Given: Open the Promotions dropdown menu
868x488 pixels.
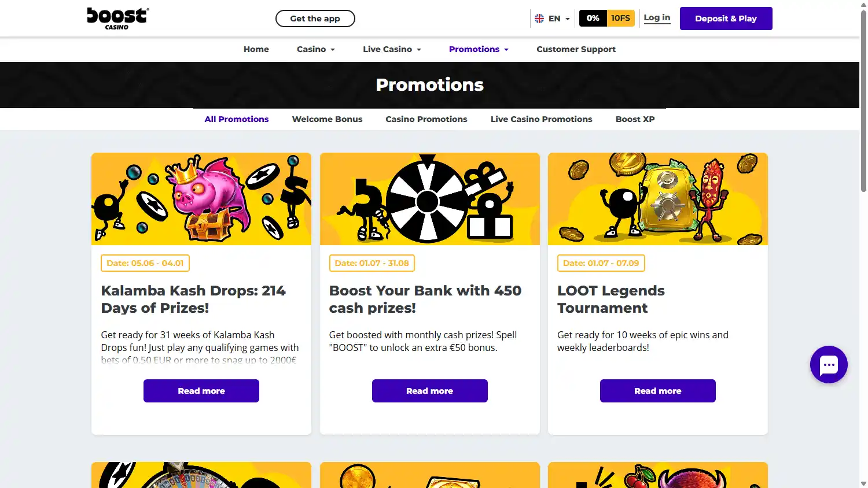Looking at the screenshot, I should pyautogui.click(x=479, y=50).
